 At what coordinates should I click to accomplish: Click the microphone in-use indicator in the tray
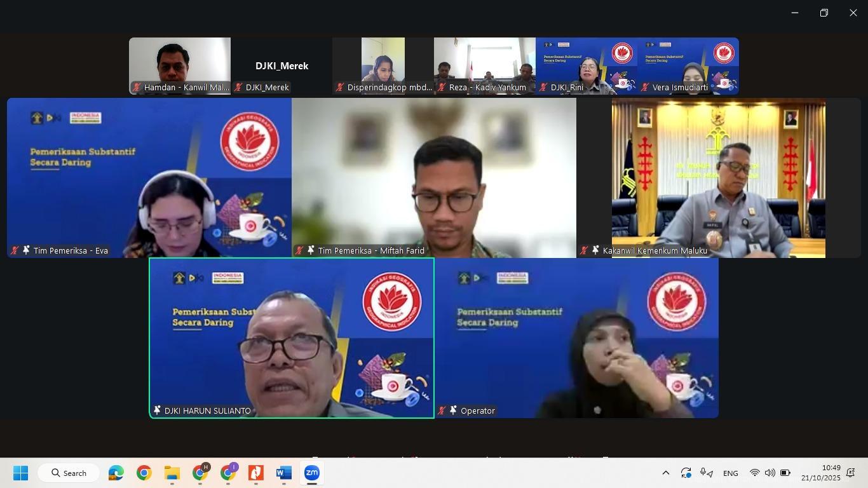pyautogui.click(x=705, y=473)
